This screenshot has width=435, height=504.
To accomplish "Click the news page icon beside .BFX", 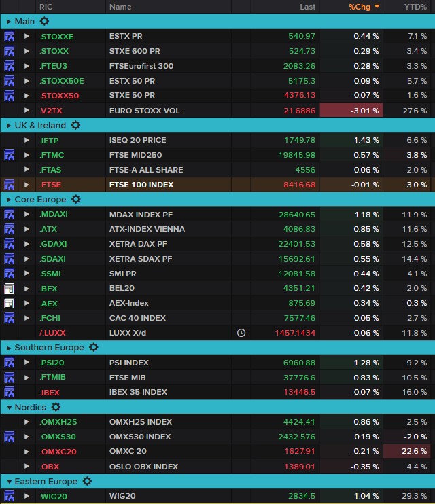I will pos(10,289).
